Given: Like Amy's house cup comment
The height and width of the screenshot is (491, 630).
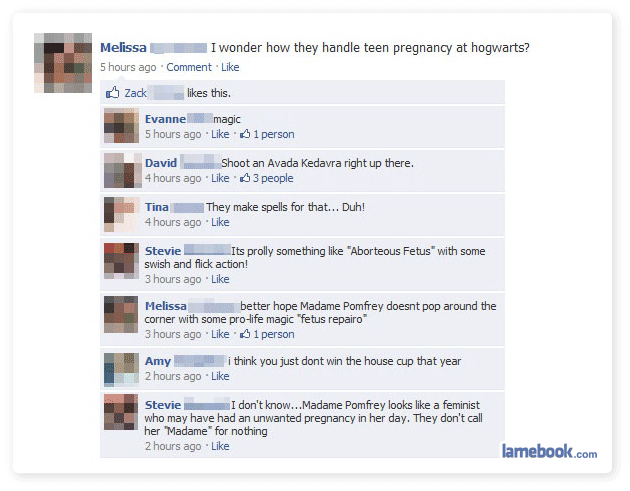Looking at the screenshot, I should (x=220, y=376).
